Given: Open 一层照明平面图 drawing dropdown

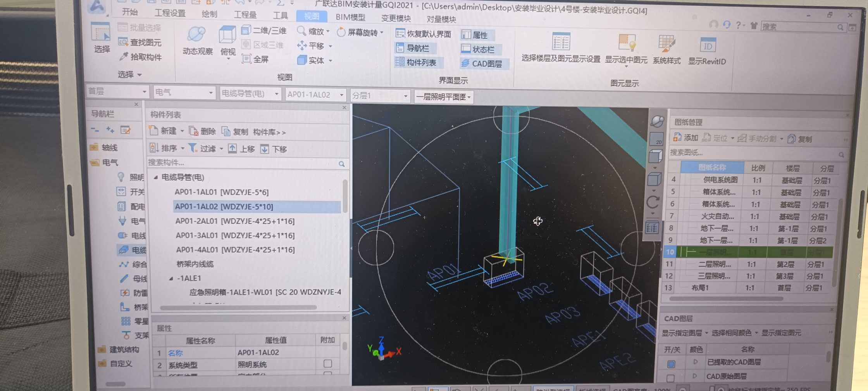Looking at the screenshot, I should [x=444, y=97].
